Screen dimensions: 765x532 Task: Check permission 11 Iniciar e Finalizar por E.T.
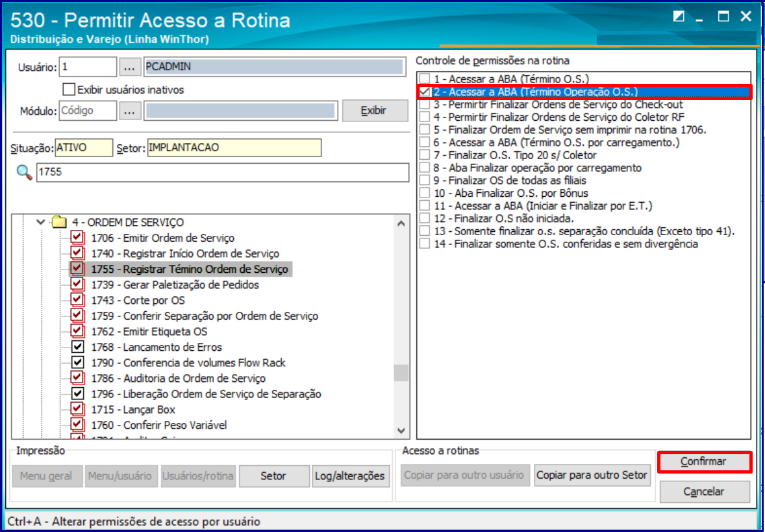(425, 206)
